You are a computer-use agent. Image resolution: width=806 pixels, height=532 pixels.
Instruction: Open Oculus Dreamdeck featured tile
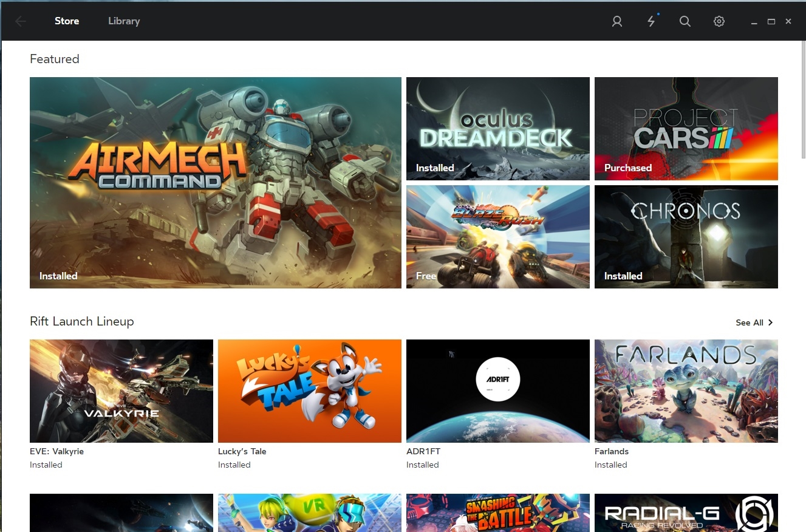point(498,129)
